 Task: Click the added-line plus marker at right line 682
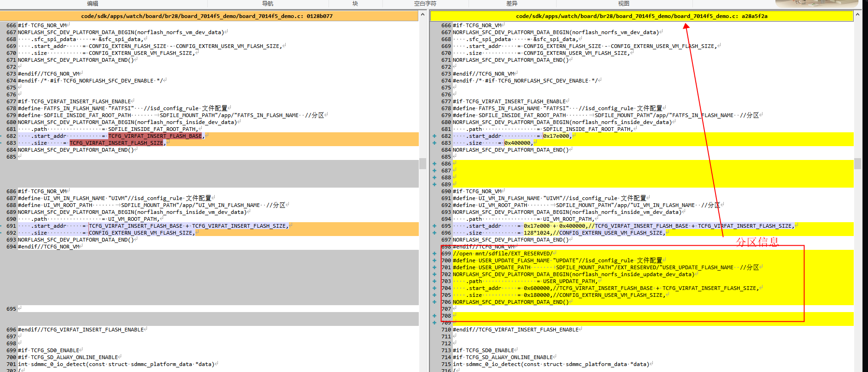pyautogui.click(x=434, y=136)
